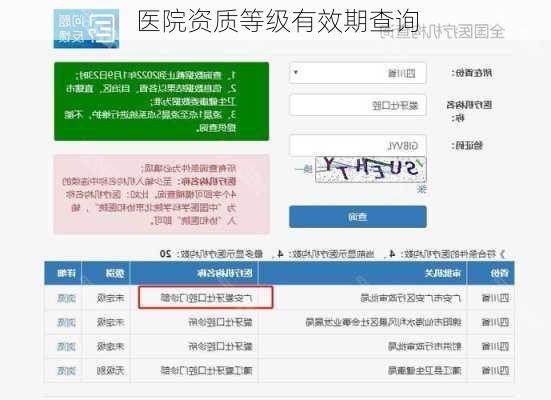Click the green data notice box
The image size is (551, 400).
pos(161,101)
